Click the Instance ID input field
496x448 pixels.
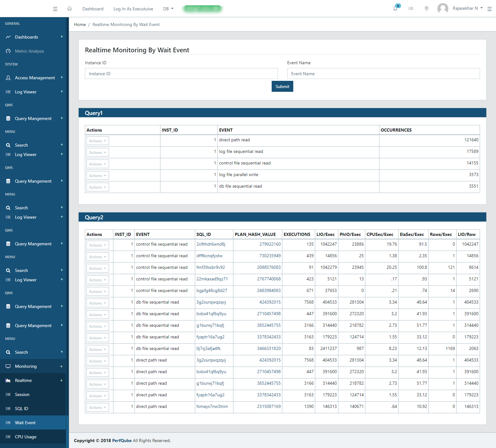(x=181, y=74)
